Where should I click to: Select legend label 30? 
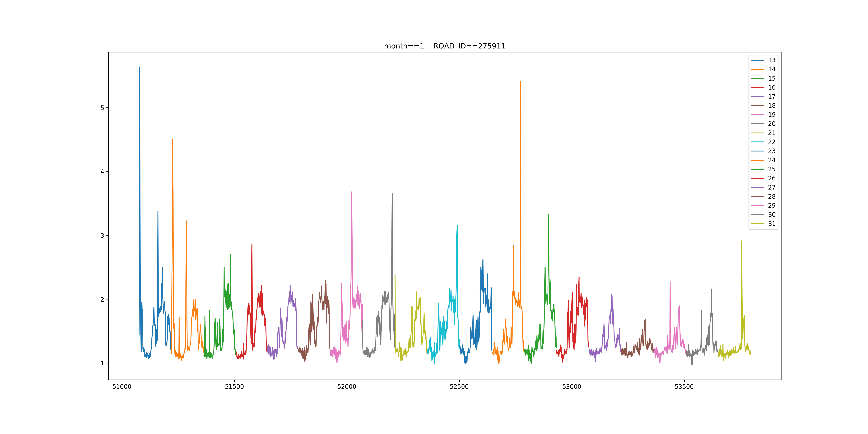click(x=772, y=215)
